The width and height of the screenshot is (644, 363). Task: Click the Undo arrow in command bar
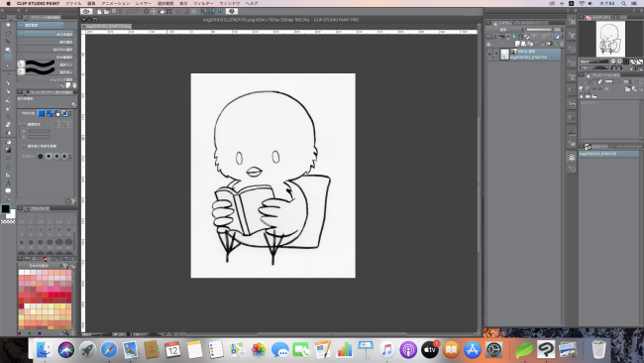[x=128, y=11]
